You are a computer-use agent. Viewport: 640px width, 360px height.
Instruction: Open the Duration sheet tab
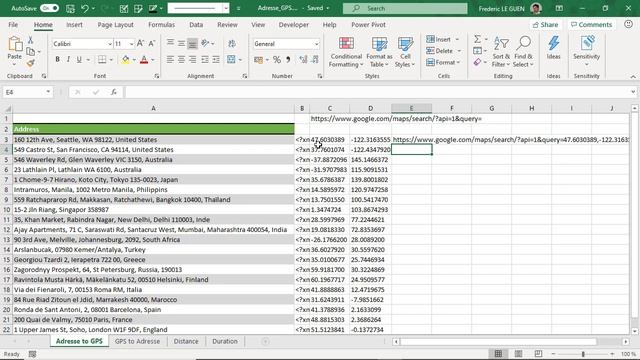224,341
